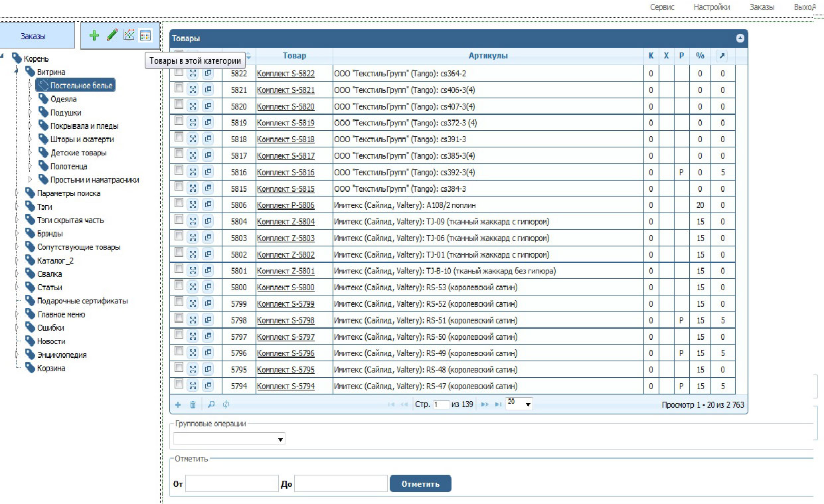Click the expand-view icon in row 5822

point(193,73)
